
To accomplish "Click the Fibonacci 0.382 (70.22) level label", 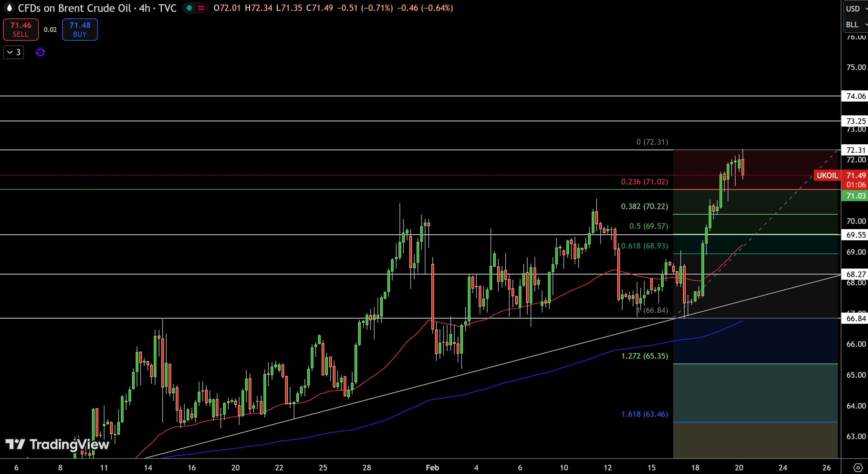I will coord(644,206).
